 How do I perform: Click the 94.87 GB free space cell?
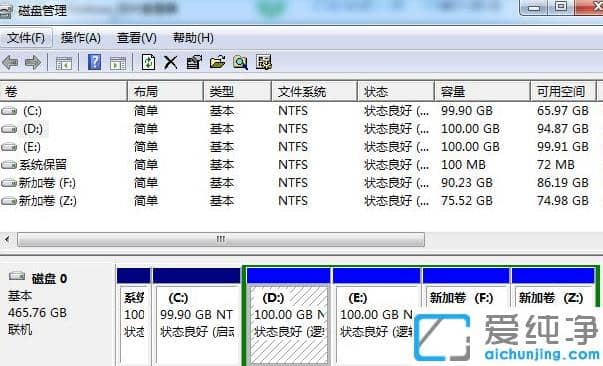click(563, 129)
